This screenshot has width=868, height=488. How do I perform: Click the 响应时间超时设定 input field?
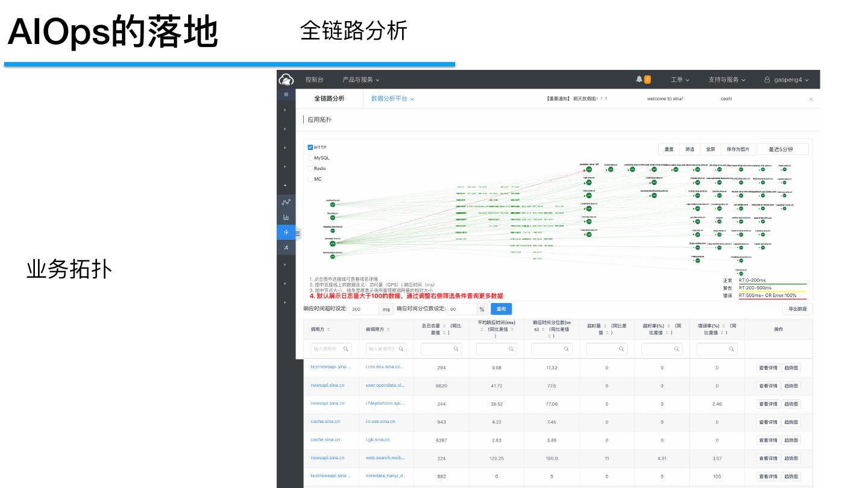pyautogui.click(x=364, y=309)
